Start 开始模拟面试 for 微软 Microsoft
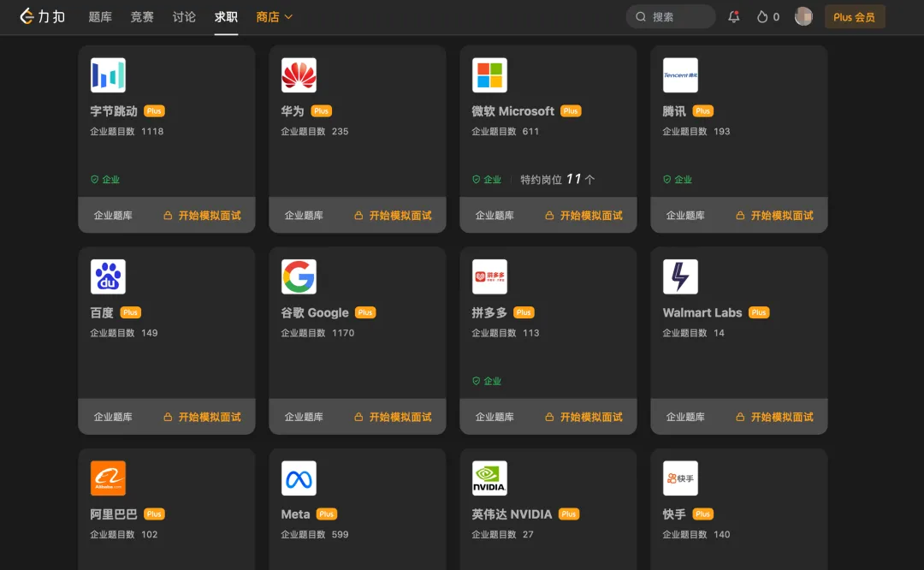The height and width of the screenshot is (570, 924). pos(584,215)
